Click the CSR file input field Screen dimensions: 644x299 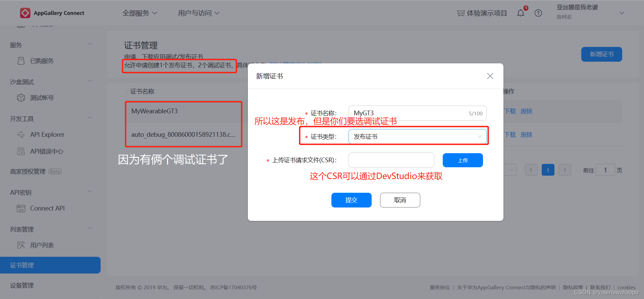[391, 160]
